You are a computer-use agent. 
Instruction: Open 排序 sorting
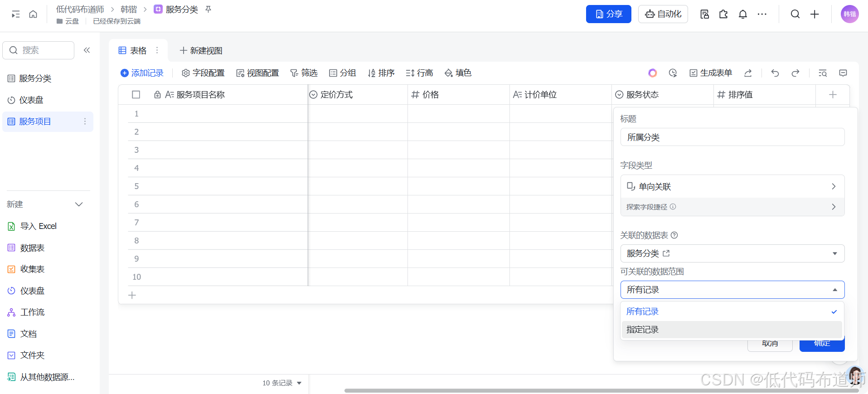pyautogui.click(x=381, y=73)
